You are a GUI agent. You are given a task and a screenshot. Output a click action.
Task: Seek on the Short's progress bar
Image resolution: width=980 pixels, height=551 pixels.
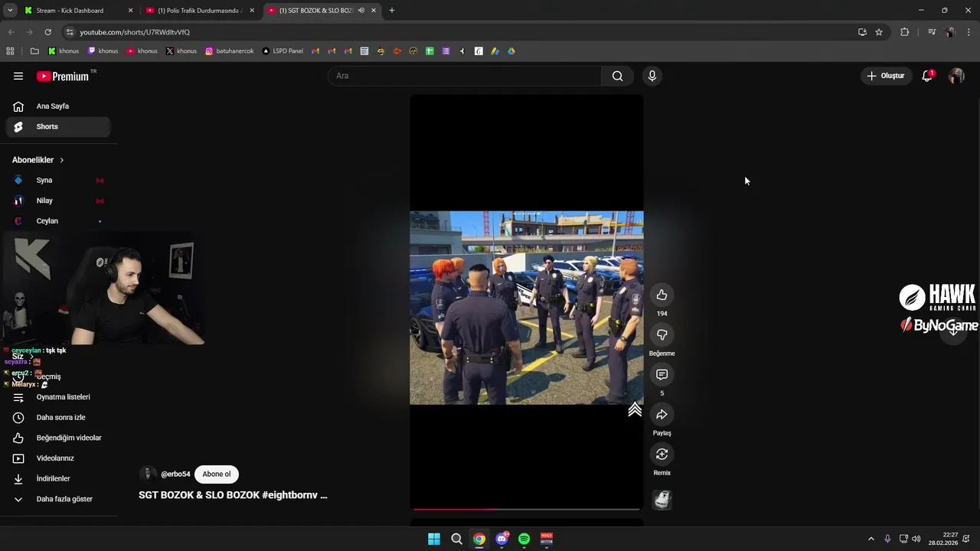click(x=527, y=509)
